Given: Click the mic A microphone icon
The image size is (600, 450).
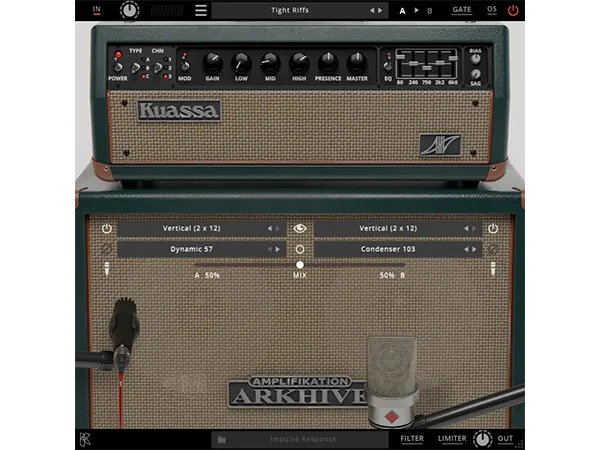Looking at the screenshot, I should pyautogui.click(x=107, y=269).
